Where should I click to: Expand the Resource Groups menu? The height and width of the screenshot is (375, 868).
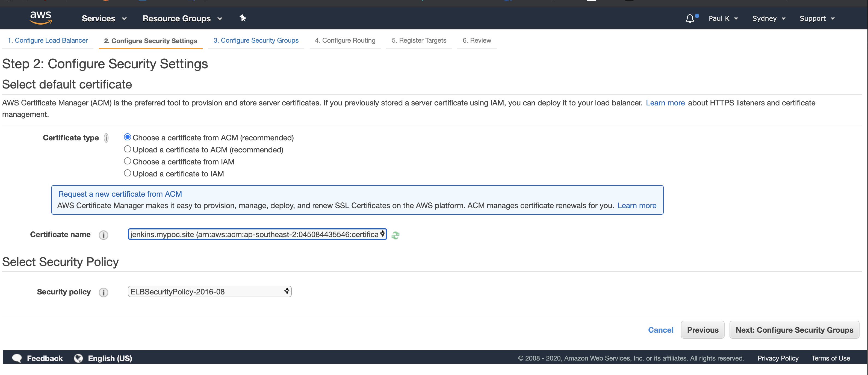point(182,19)
